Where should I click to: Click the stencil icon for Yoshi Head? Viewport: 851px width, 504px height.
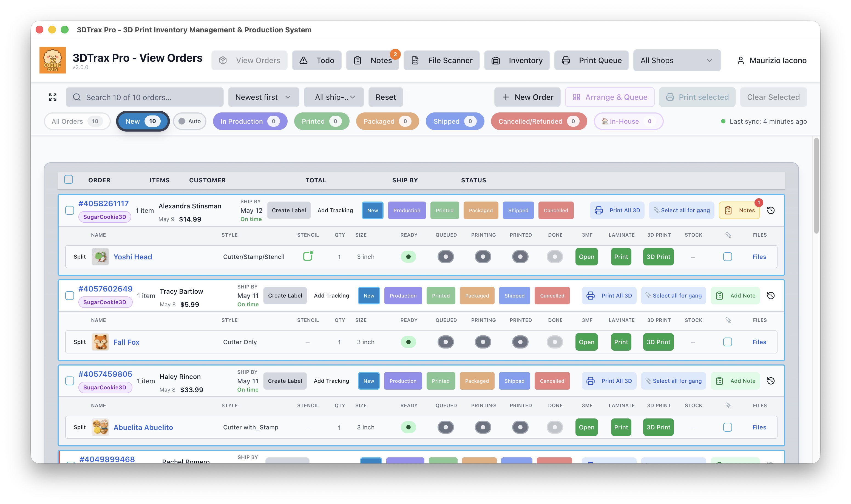[308, 256]
